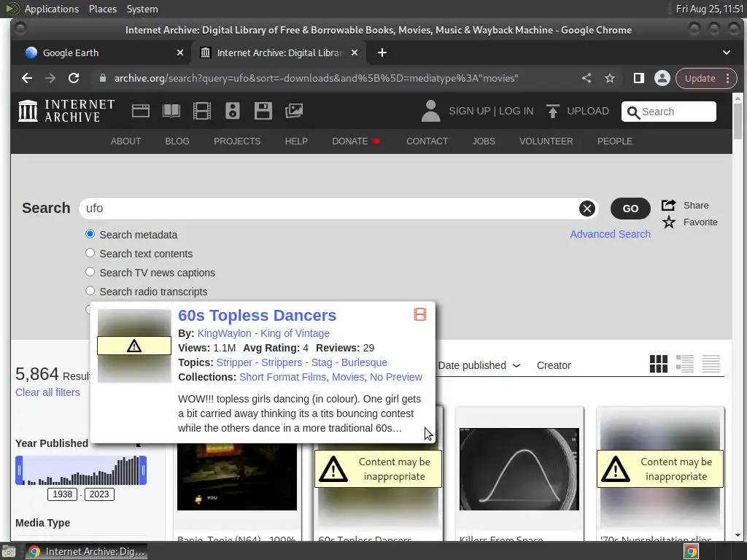
Task: Open the VOLUNTEER menu item
Action: 546,141
